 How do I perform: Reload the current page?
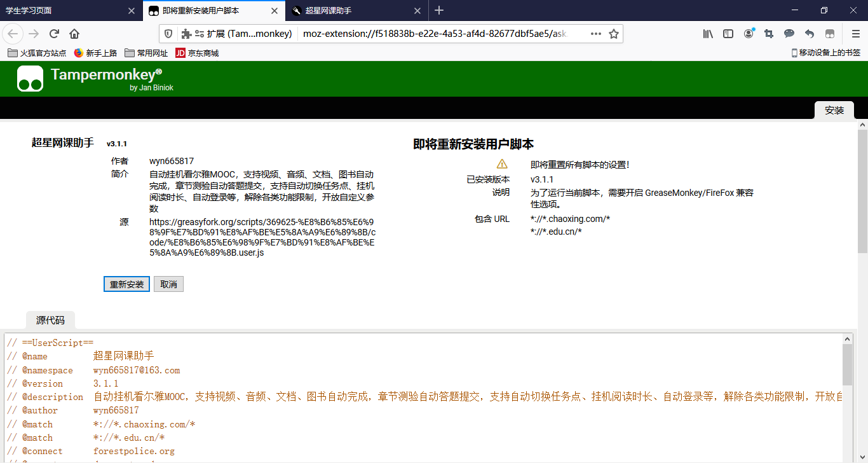click(x=54, y=34)
